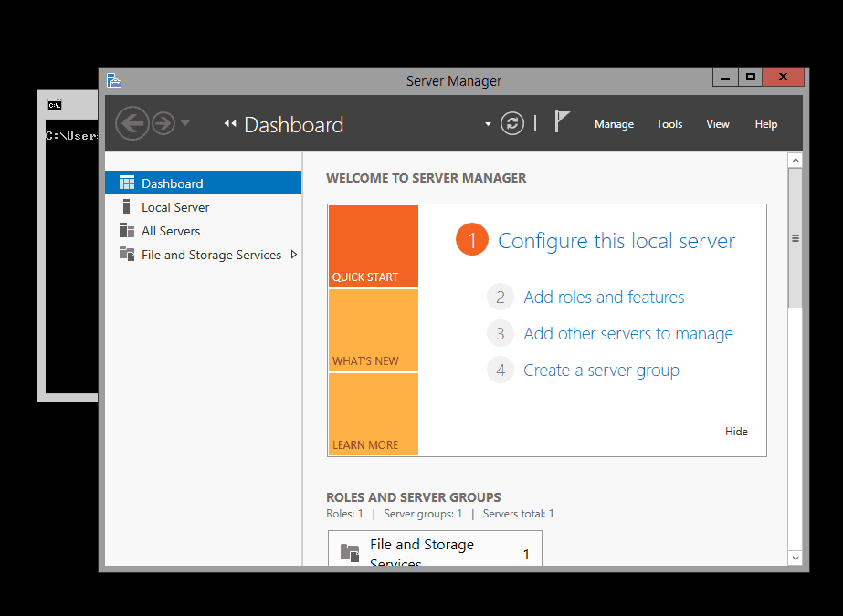Click the step 2 number circle
This screenshot has width=843, height=616.
(x=500, y=297)
